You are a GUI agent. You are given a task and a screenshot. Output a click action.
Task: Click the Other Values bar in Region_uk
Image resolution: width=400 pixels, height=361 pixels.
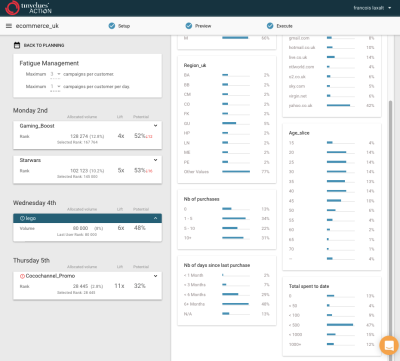coord(236,172)
